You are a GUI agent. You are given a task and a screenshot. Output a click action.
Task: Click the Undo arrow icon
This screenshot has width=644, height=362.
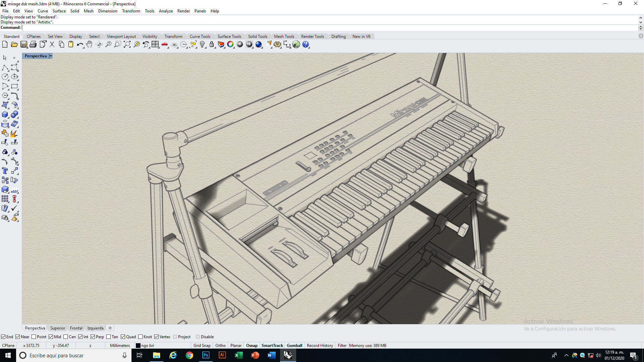[x=79, y=45]
